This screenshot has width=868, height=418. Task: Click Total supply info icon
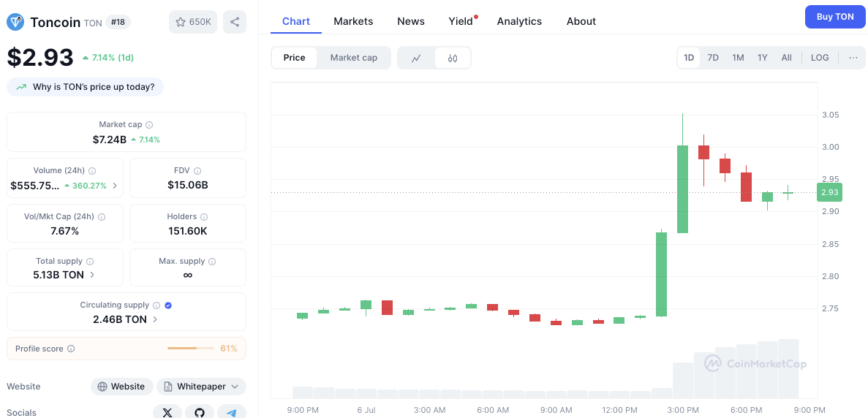point(90,261)
